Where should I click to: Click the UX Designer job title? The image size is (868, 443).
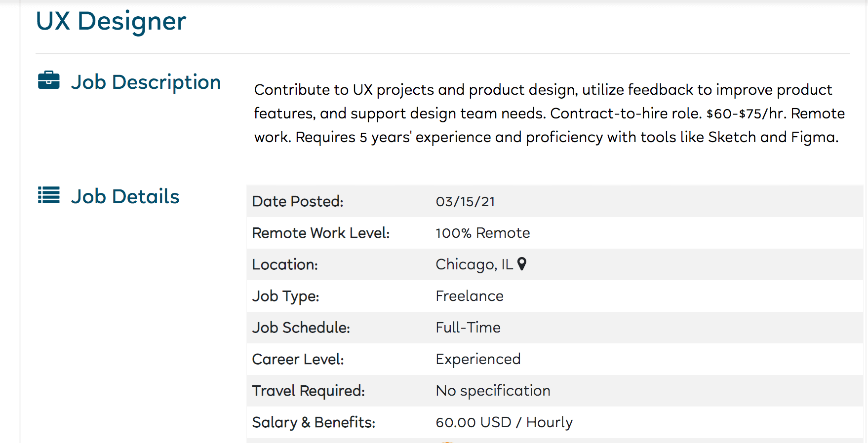(x=111, y=21)
